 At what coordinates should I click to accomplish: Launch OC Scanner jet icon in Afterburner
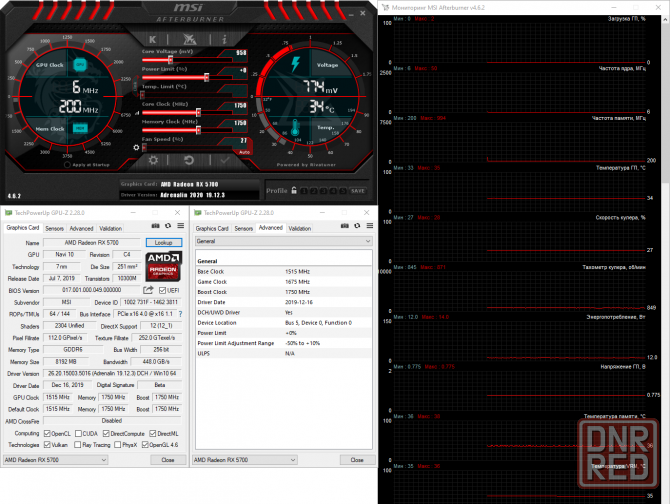pyautogui.click(x=189, y=39)
